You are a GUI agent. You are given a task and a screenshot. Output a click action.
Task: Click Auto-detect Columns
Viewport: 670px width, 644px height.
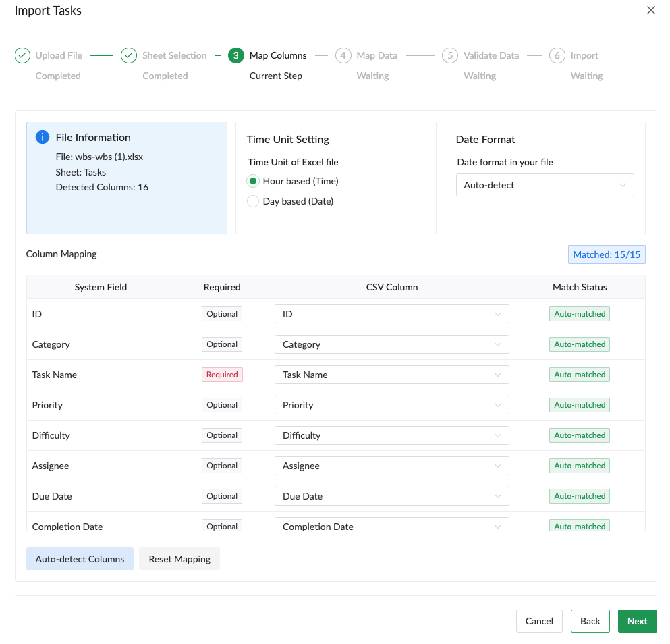tap(80, 558)
